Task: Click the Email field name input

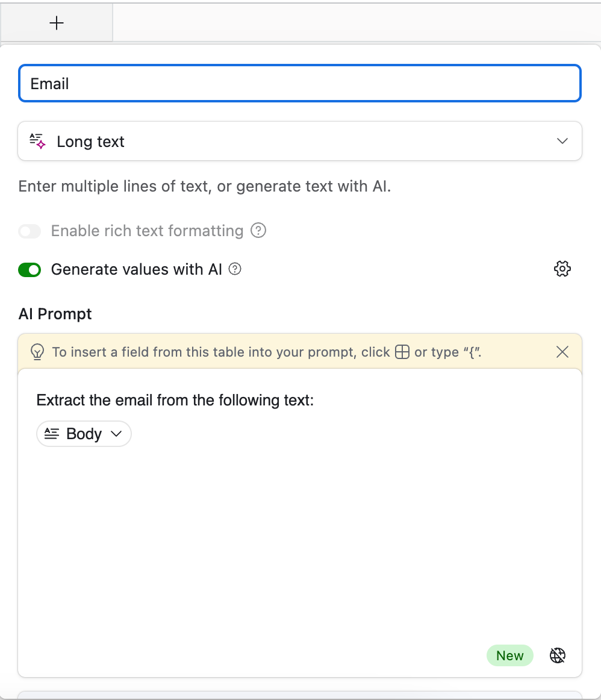Action: [300, 84]
